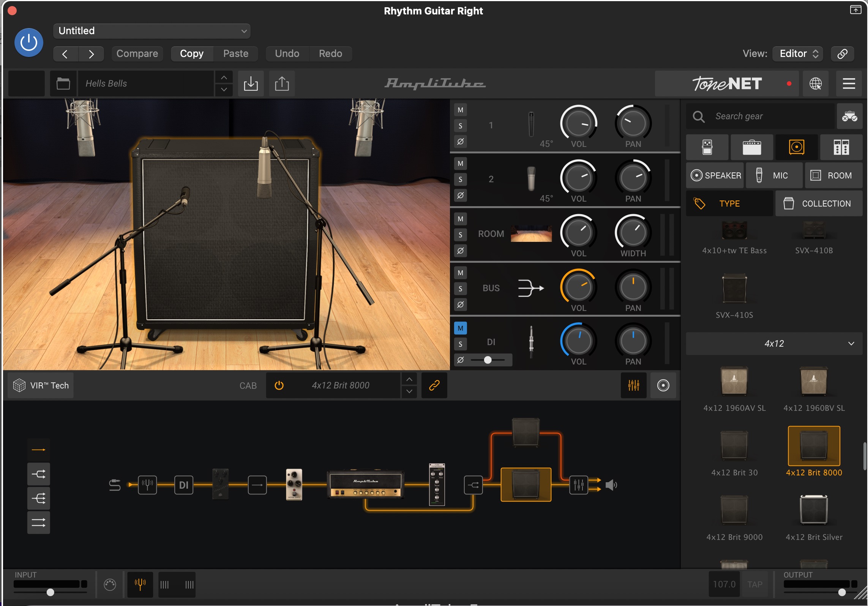Select the TYPE filter tab
The image size is (868, 606).
[x=729, y=204]
